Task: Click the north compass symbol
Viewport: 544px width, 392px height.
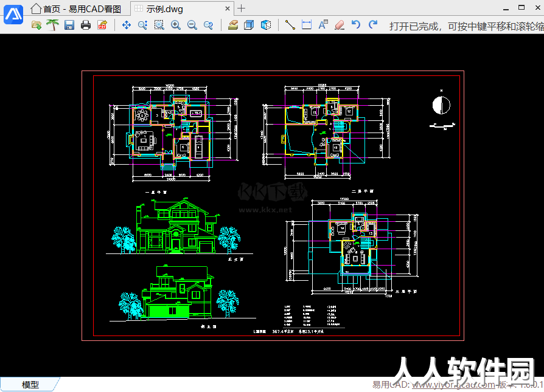Action: tap(441, 105)
